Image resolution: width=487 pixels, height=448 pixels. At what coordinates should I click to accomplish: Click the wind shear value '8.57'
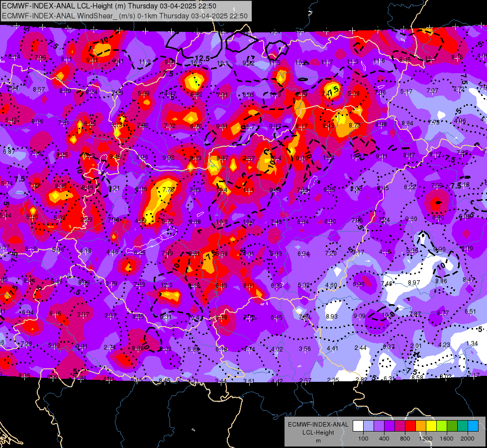click(x=39, y=89)
